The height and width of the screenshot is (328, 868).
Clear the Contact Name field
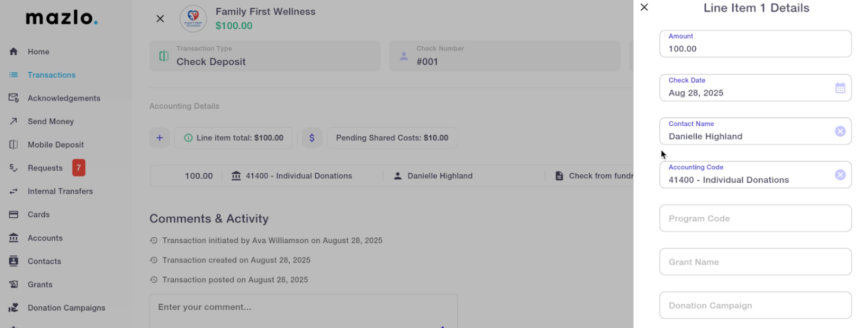[x=840, y=131]
